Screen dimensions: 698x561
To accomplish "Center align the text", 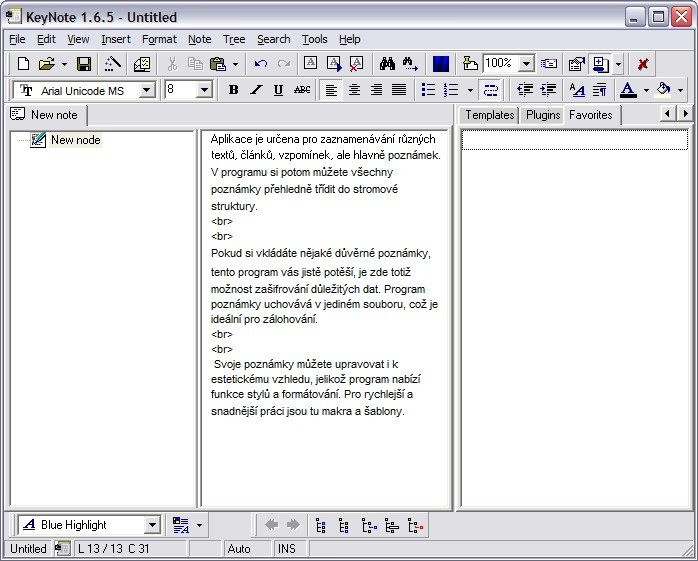I will (x=354, y=90).
